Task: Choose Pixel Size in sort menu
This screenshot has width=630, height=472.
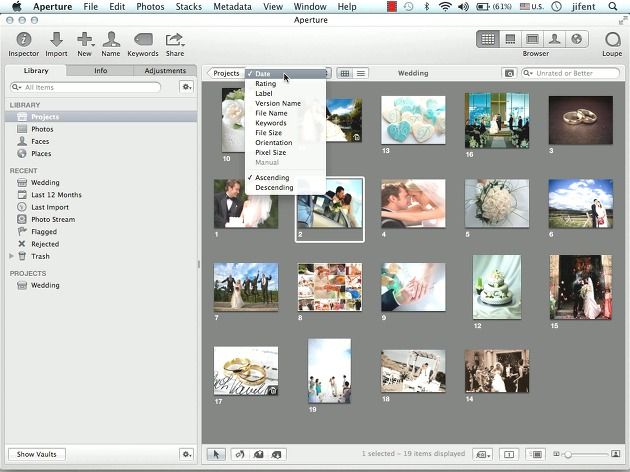Action: pyautogui.click(x=271, y=153)
